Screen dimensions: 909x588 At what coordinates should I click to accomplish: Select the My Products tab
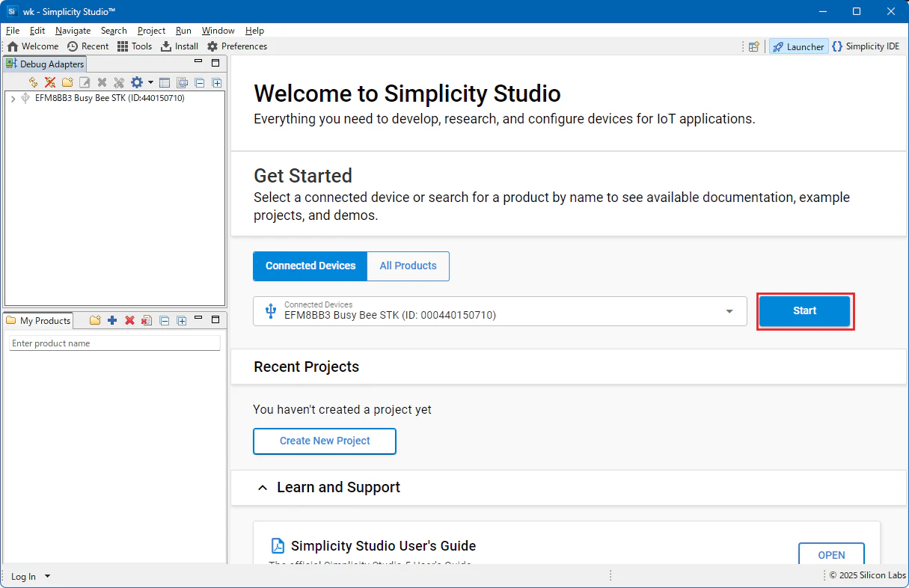coord(38,320)
